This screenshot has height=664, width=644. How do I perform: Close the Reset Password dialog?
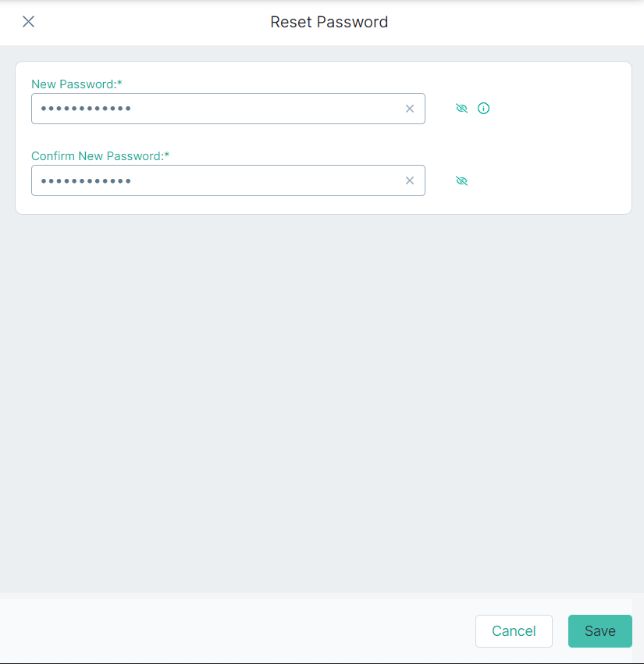coord(28,22)
